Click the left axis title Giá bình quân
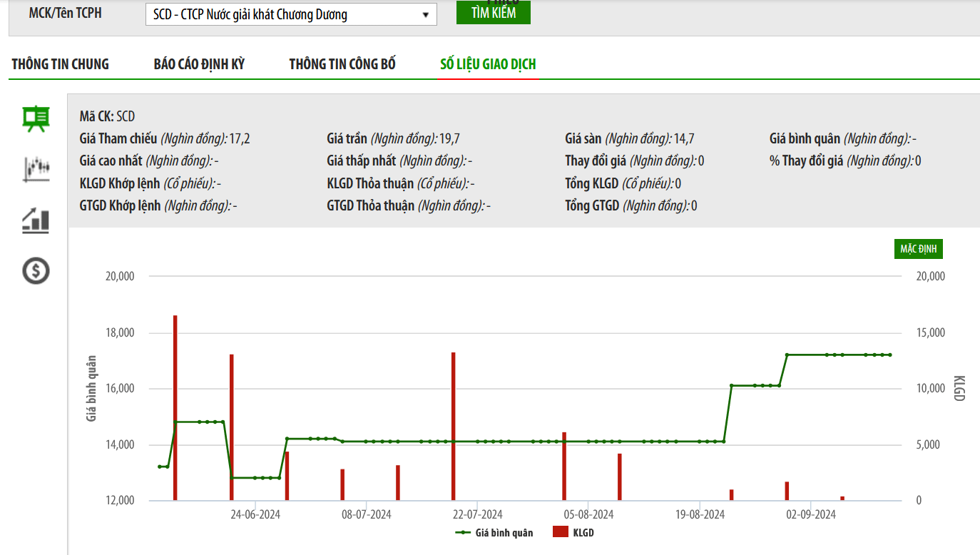Image resolution: width=980 pixels, height=555 pixels. pyautogui.click(x=91, y=389)
